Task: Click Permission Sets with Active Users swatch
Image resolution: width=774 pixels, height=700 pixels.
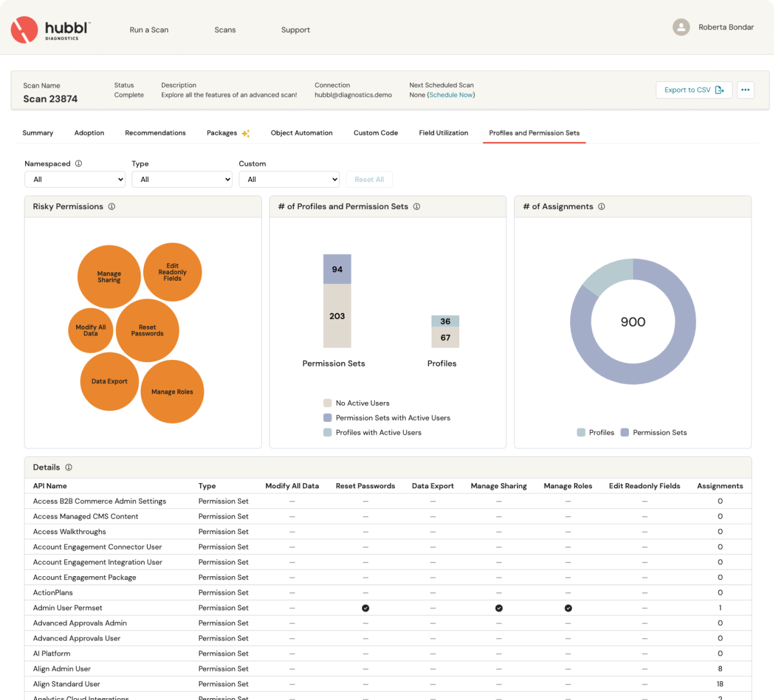Action: click(328, 418)
